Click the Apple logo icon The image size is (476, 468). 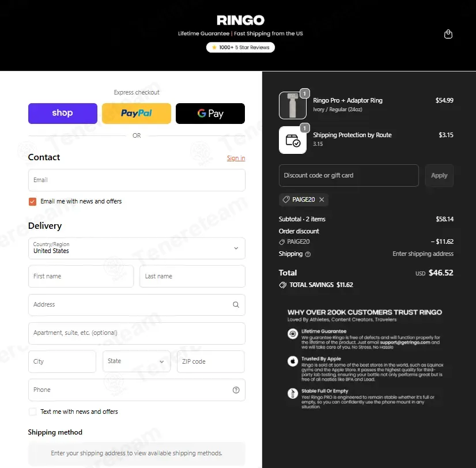click(293, 361)
